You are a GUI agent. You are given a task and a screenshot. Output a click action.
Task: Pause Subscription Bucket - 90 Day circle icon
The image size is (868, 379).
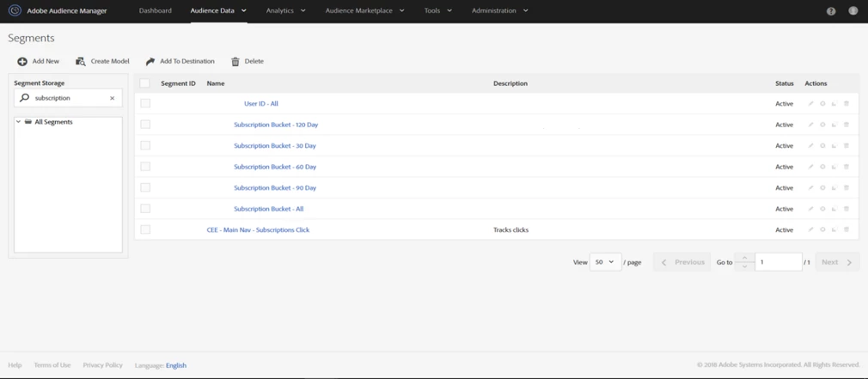(822, 187)
